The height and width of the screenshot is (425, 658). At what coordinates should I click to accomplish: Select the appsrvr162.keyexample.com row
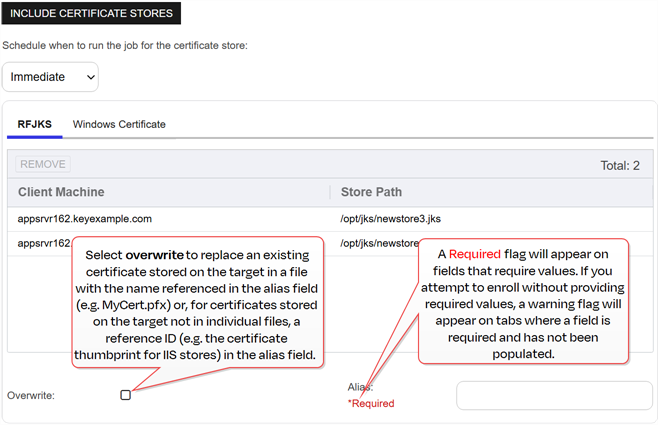pos(85,217)
